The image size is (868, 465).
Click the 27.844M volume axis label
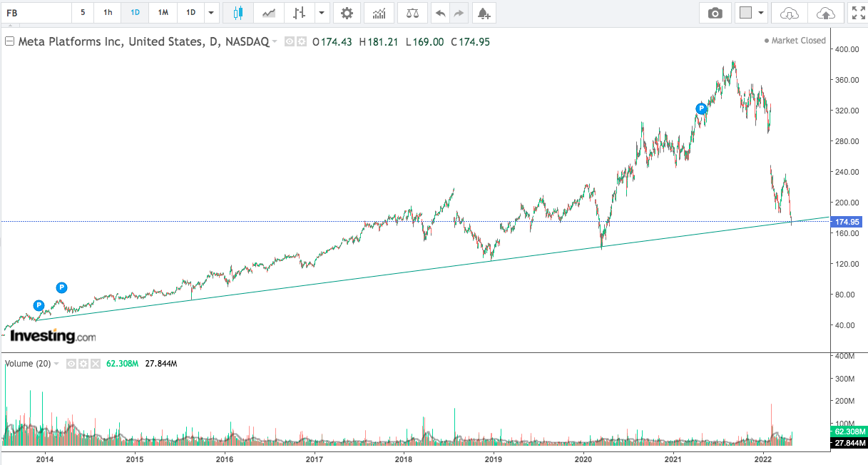pyautogui.click(x=849, y=444)
